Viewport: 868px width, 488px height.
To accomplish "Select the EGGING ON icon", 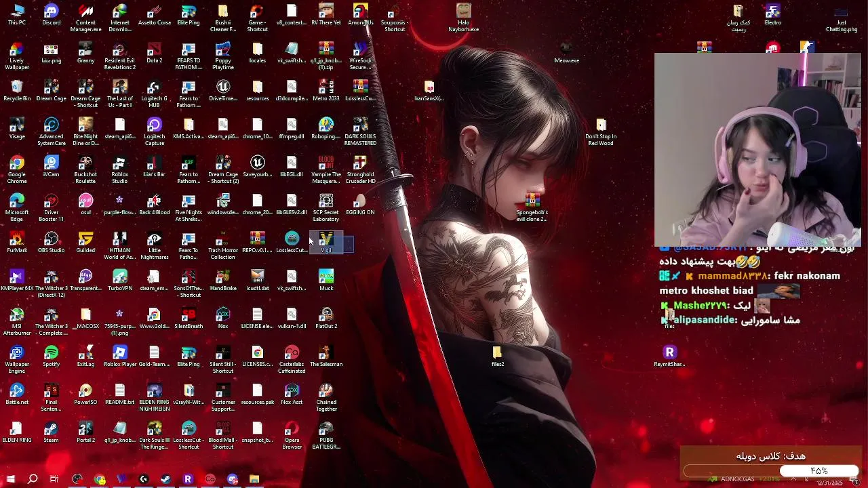I will click(x=360, y=205).
